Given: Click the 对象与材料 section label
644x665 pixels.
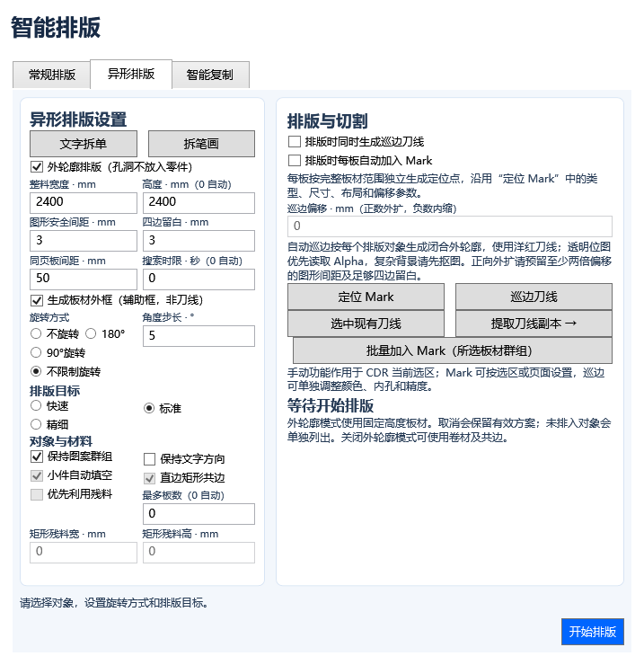Looking at the screenshot, I should [60, 441].
